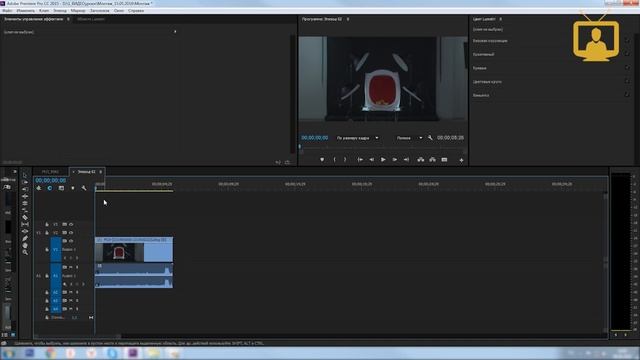The image size is (640, 360).
Task: Toggle V2 track eye visibility
Action: [71, 233]
